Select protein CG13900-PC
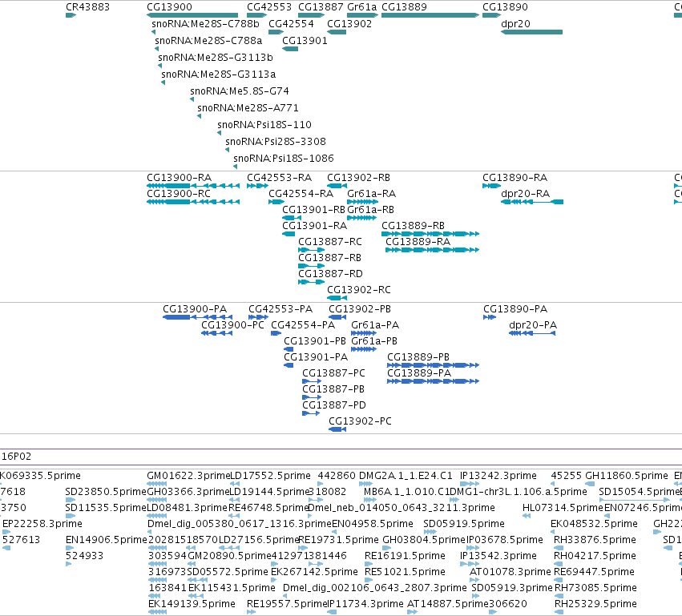This screenshot has width=682, height=616. 216,333
